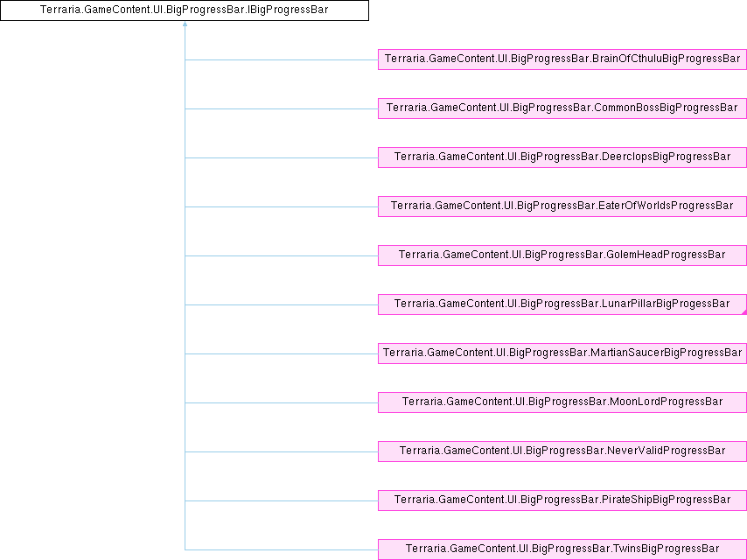
Task: Open the LunarPillarBigProgessBar class node
Action: [562, 304]
